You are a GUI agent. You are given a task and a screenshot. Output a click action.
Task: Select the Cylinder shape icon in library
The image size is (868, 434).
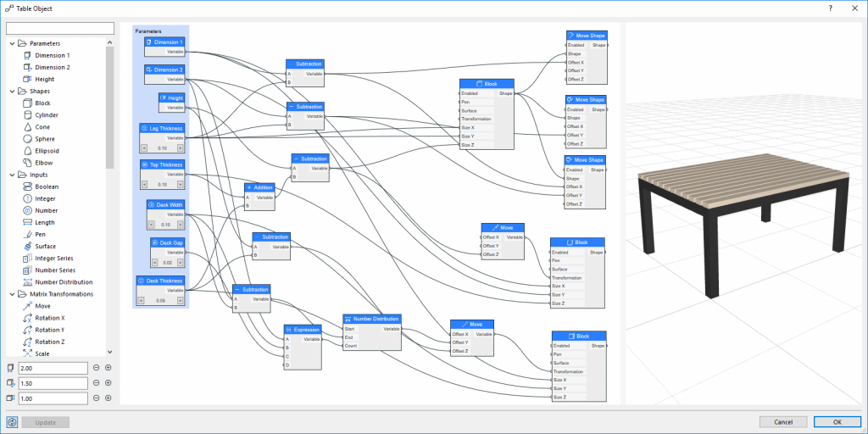tap(27, 114)
